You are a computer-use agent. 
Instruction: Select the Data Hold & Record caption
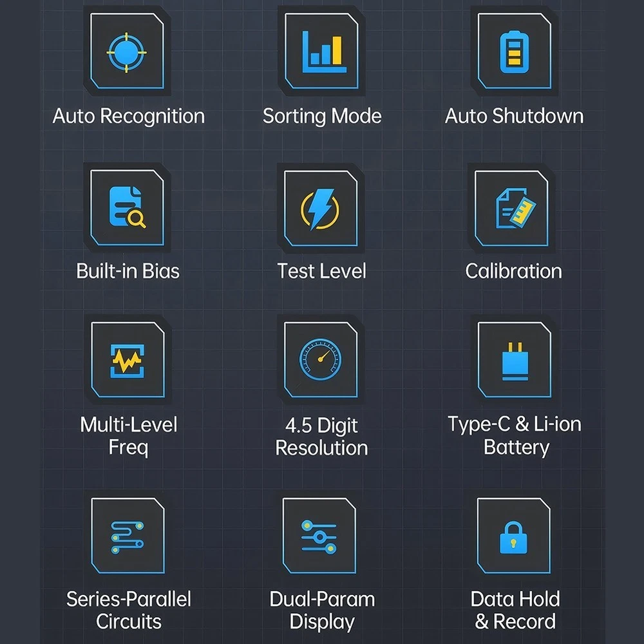coord(515,610)
